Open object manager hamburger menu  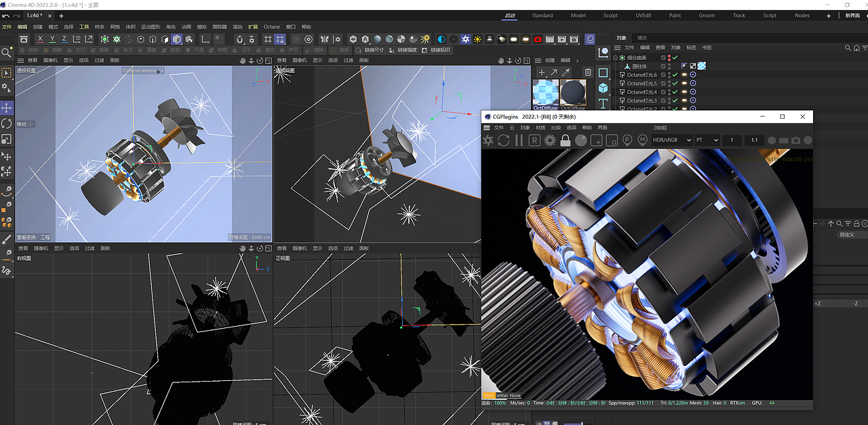pyautogui.click(x=617, y=47)
